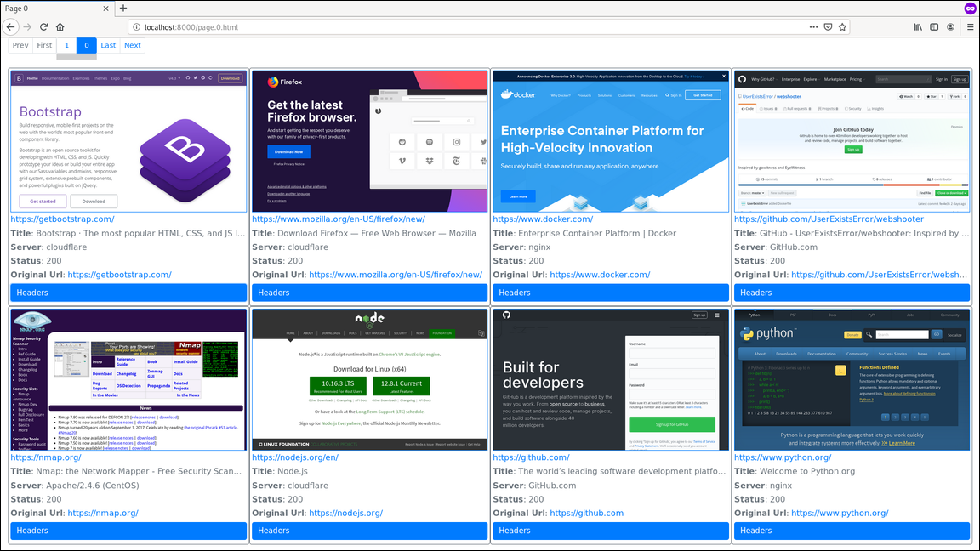Viewport: 980px width, 551px height.
Task: Open https://www.docker.com/ link under thumbnail
Action: [x=543, y=219]
